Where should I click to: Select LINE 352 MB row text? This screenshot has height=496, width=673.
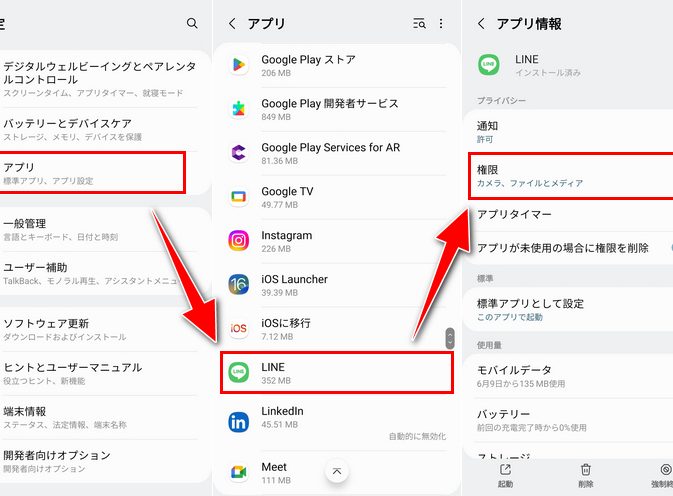276,373
